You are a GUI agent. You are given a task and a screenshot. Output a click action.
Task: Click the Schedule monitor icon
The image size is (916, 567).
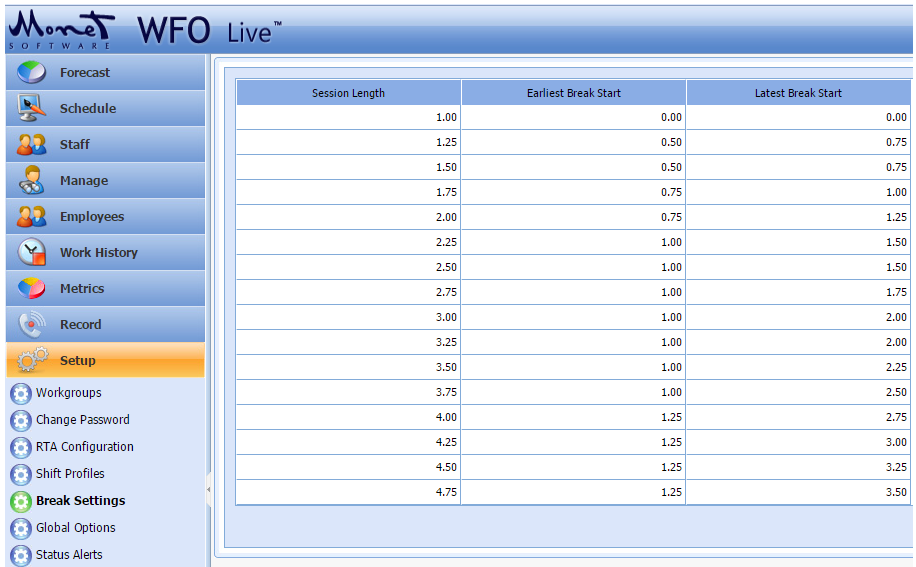pyautogui.click(x=32, y=109)
